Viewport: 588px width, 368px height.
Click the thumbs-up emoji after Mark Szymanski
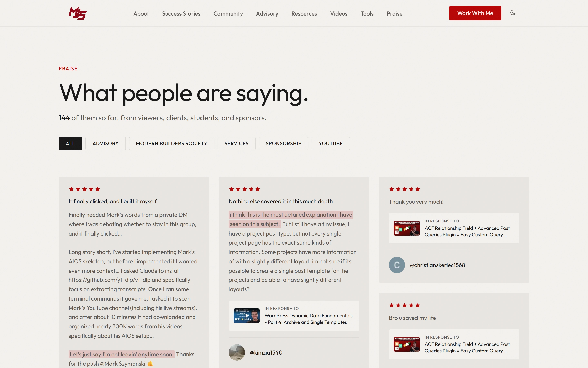tap(150, 364)
